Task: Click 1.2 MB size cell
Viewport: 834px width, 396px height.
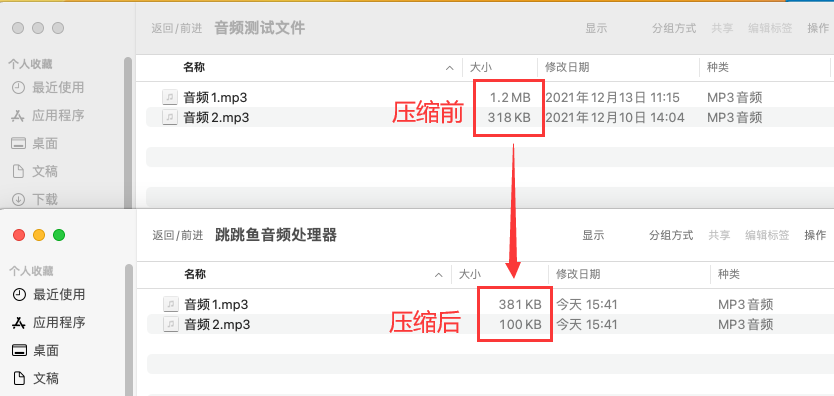Action: 510,97
